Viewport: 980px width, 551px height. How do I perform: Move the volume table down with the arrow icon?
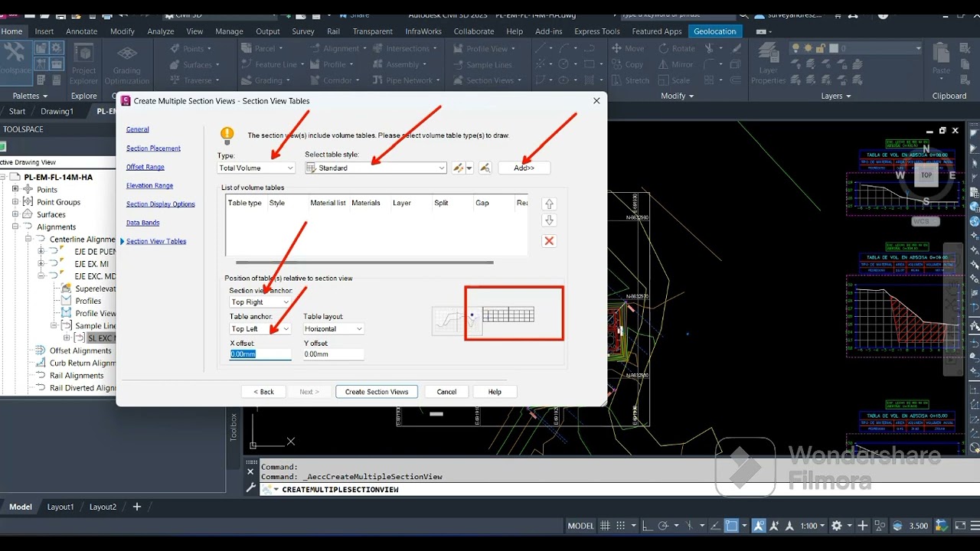pyautogui.click(x=549, y=220)
